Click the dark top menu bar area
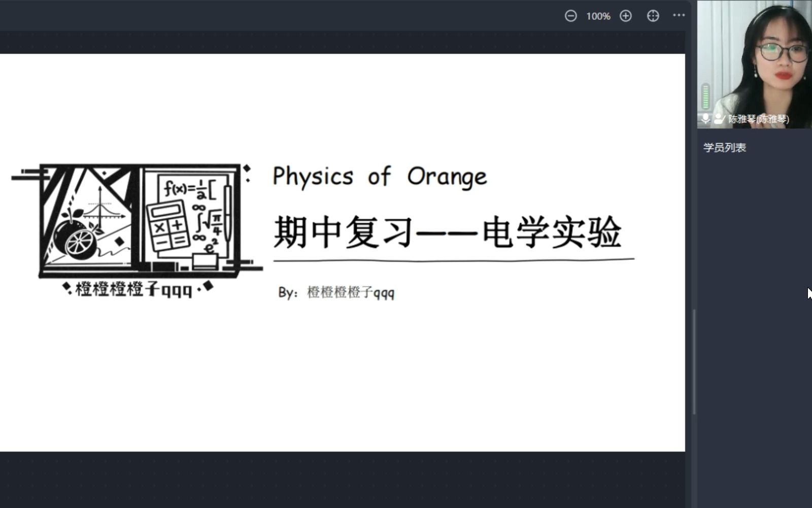 click(304, 15)
